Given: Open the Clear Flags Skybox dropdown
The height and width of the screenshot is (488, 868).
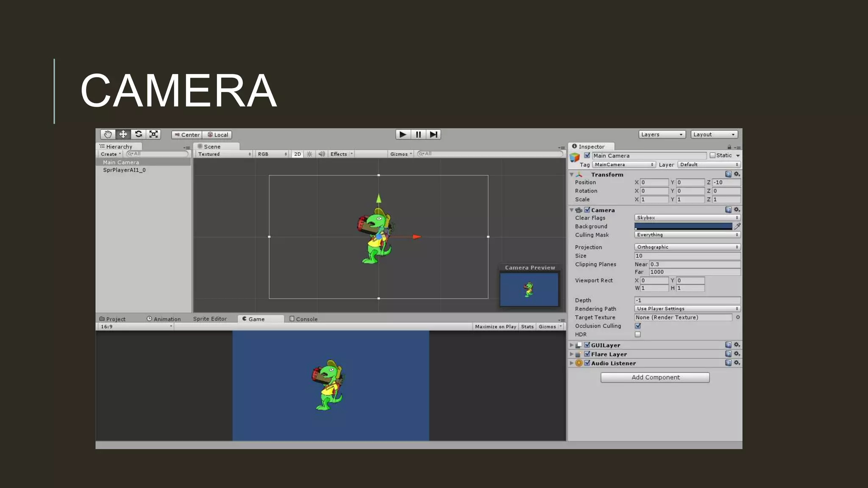Looking at the screenshot, I should click(x=687, y=218).
